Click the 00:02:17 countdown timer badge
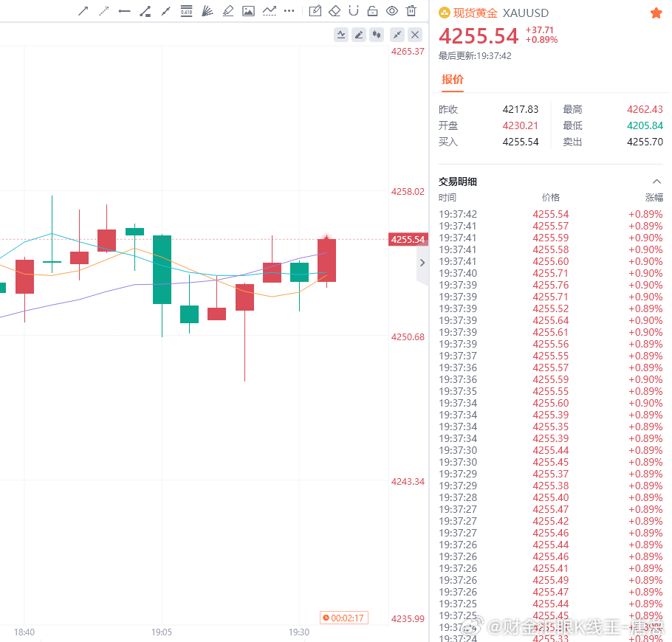 point(343,618)
